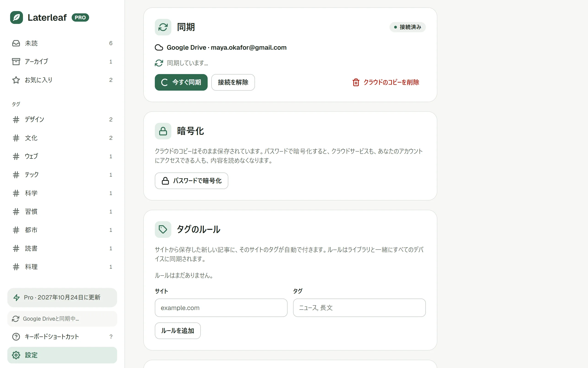588x368 pixels.
Task: Filter by the 読書 tag
Action: pos(62,248)
